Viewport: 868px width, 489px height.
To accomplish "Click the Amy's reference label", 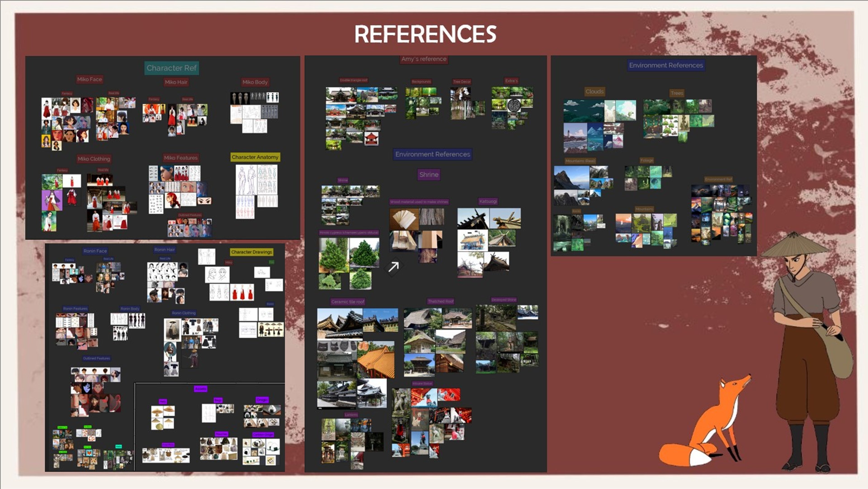I will pyautogui.click(x=424, y=59).
